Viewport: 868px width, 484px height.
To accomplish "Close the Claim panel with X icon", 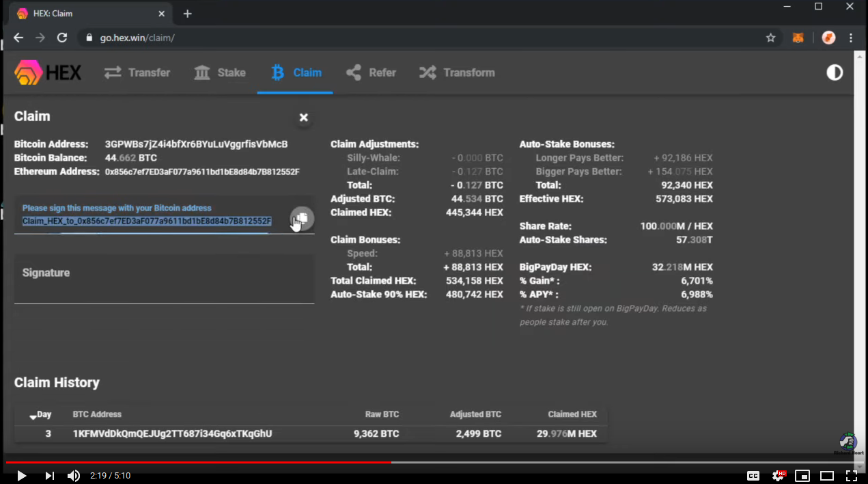I will click(x=304, y=118).
